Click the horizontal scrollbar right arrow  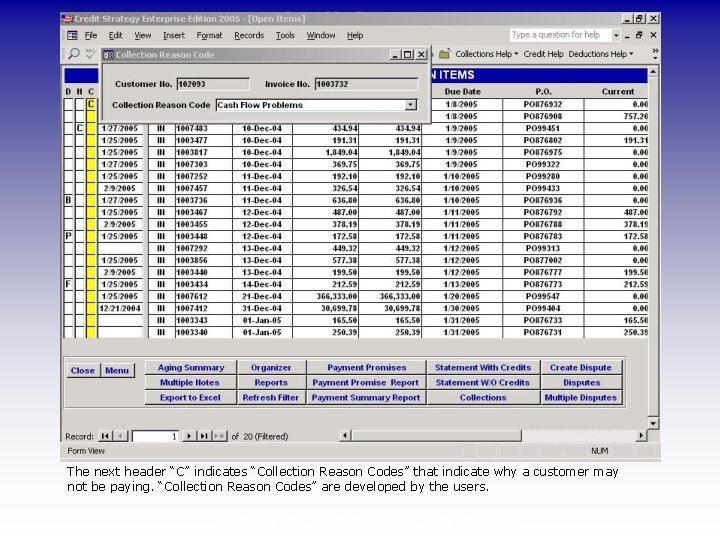point(641,435)
